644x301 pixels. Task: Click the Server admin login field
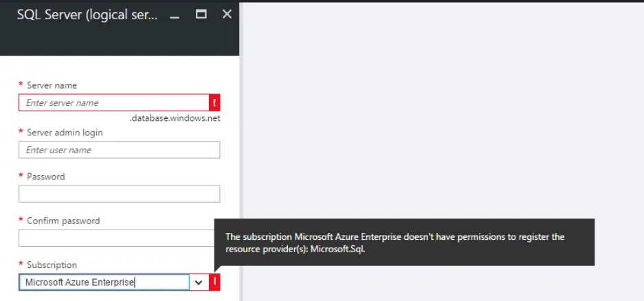tap(119, 150)
